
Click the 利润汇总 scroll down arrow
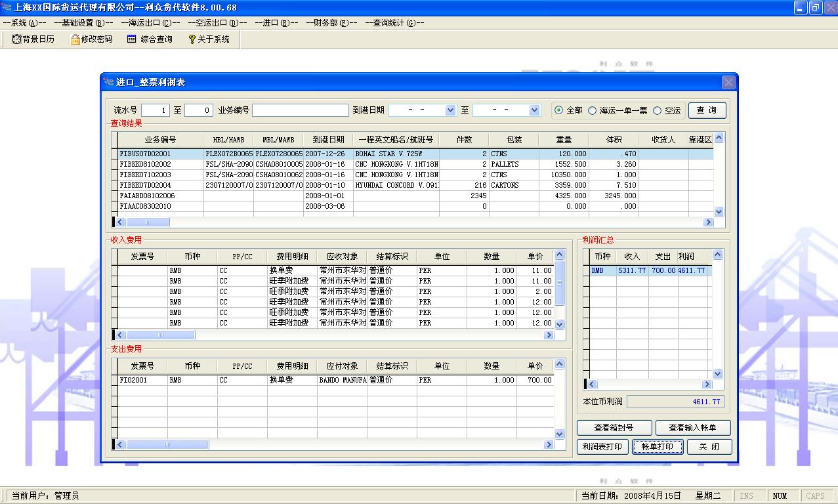point(718,373)
